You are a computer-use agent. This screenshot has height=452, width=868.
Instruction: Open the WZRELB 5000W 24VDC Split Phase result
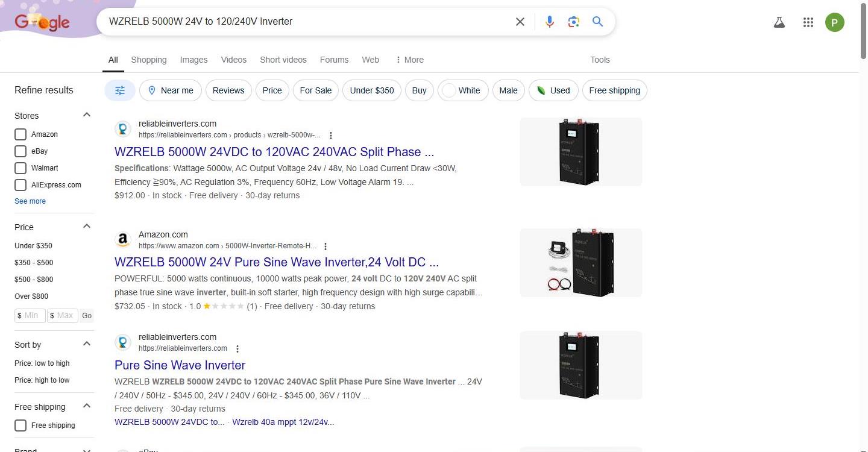[x=274, y=152]
